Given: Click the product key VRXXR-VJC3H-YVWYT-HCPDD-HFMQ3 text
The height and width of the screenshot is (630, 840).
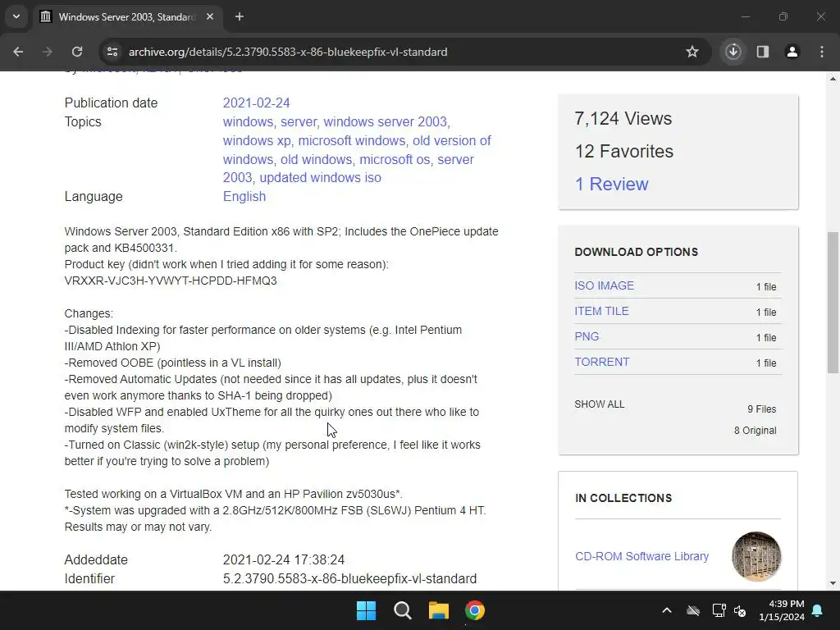Looking at the screenshot, I should (171, 281).
